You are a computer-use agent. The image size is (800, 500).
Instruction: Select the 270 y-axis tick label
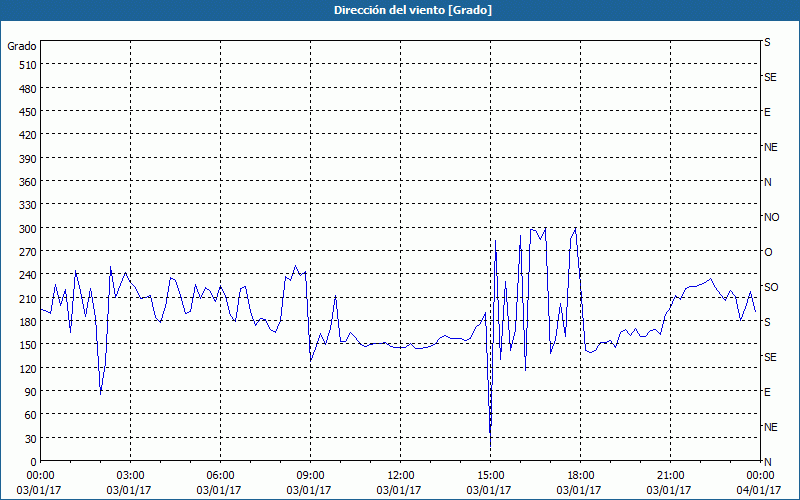28,252
